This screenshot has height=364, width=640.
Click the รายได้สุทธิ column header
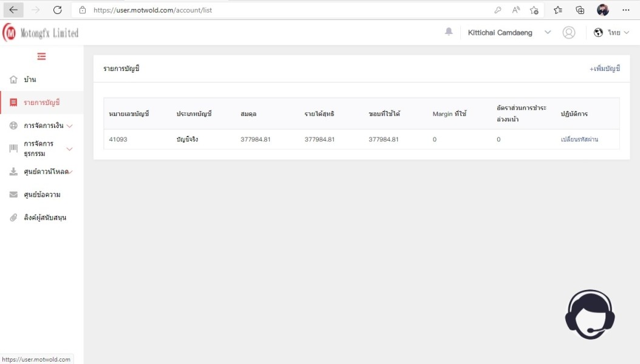click(x=319, y=113)
